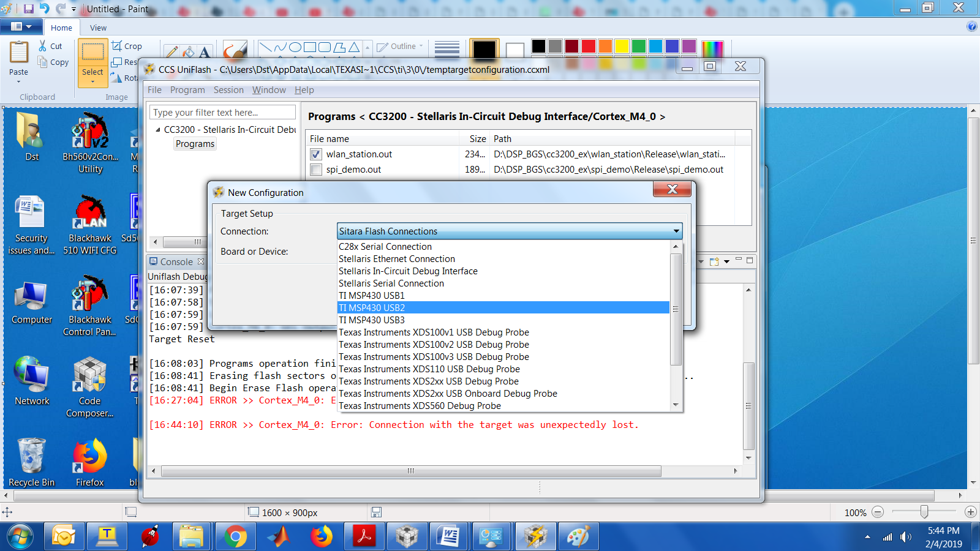Open Adobe Acrobat from the taskbar
This screenshot has width=980, height=551.
(x=364, y=537)
